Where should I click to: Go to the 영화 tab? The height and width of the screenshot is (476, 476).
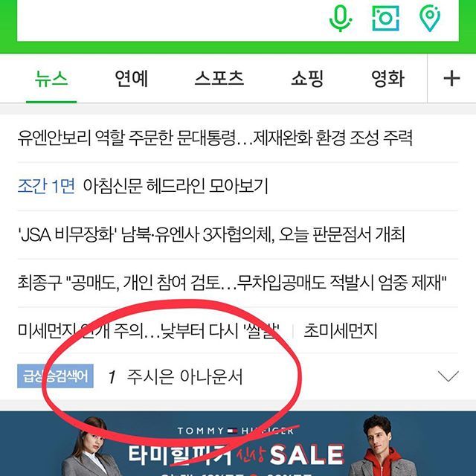[x=387, y=79]
